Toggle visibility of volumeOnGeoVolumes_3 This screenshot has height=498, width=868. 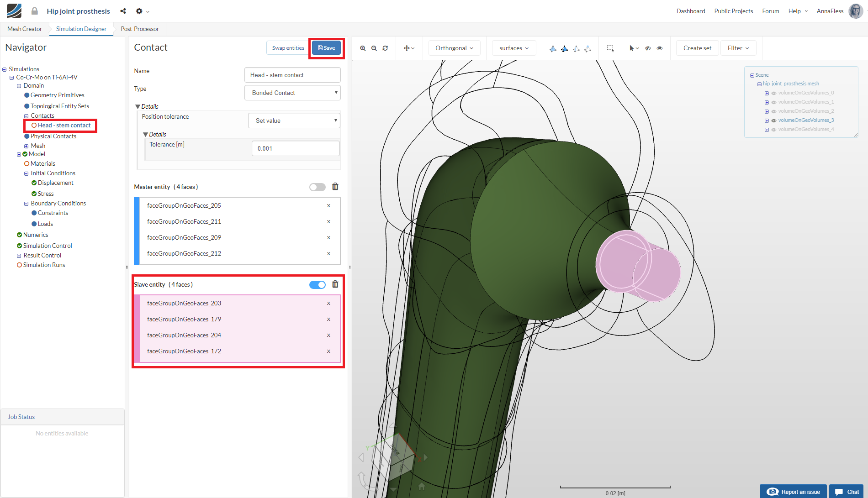(x=774, y=121)
